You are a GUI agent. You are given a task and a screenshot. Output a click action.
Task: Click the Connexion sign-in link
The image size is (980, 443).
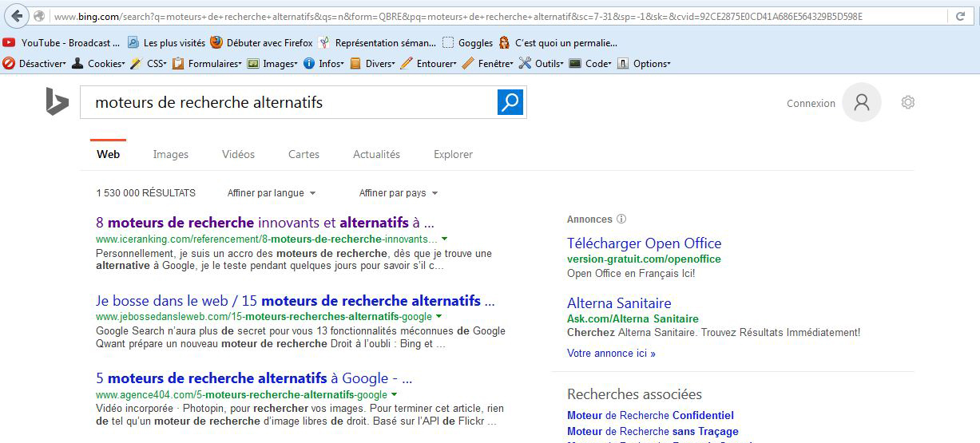coord(811,103)
